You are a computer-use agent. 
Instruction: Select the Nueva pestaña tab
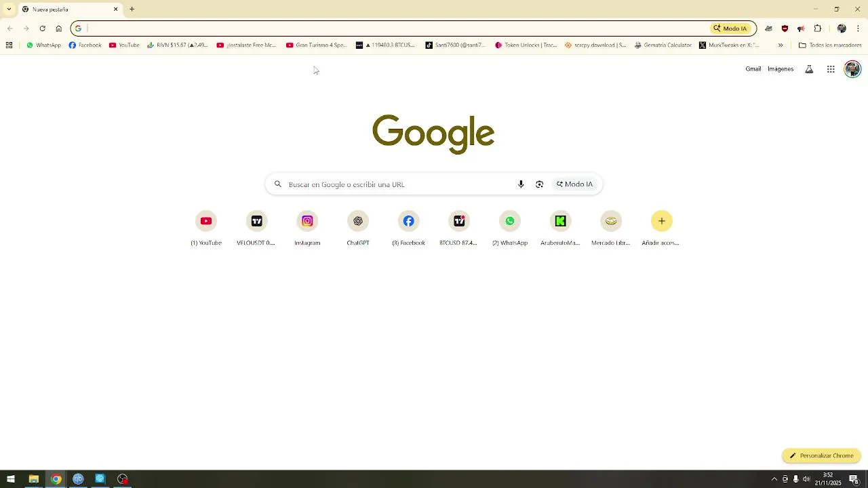(71, 9)
